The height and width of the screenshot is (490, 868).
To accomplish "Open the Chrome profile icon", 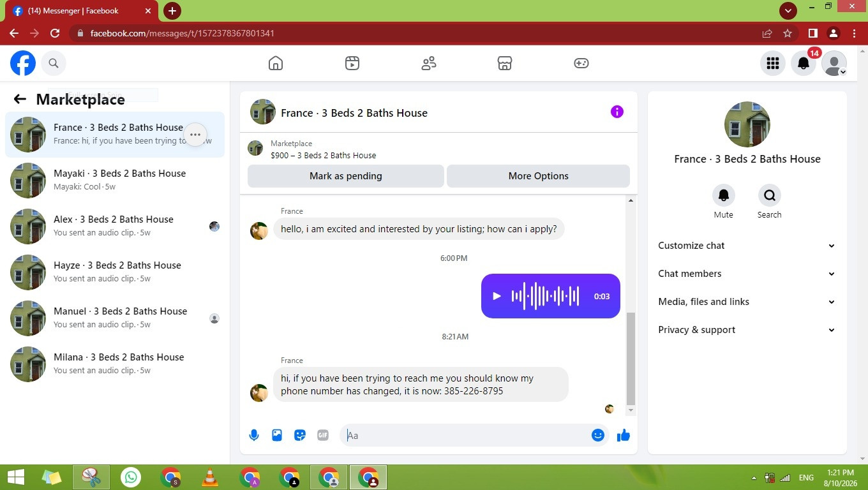I will [x=834, y=33].
